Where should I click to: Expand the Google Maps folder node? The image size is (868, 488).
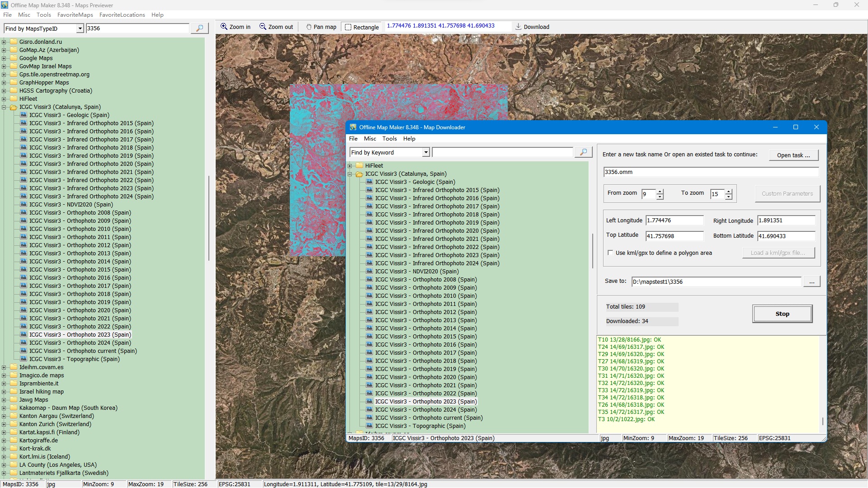click(4, 58)
